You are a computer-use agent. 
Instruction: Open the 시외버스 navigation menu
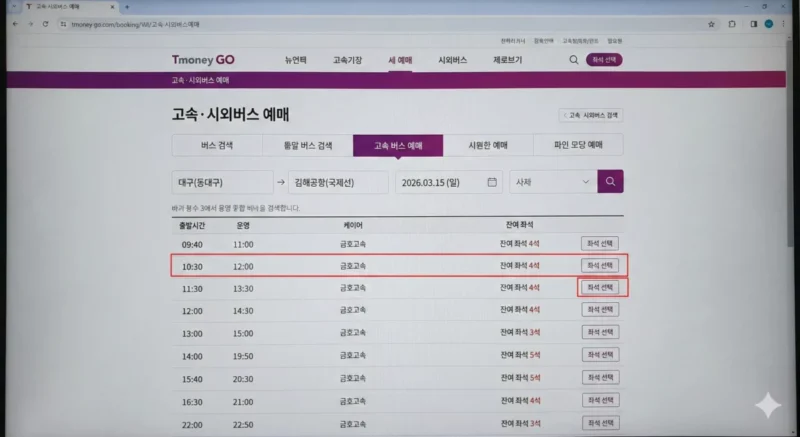click(x=453, y=60)
